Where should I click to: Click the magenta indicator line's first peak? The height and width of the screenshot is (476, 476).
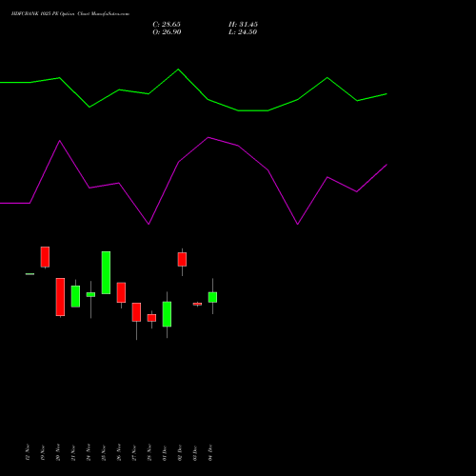pyautogui.click(x=60, y=141)
